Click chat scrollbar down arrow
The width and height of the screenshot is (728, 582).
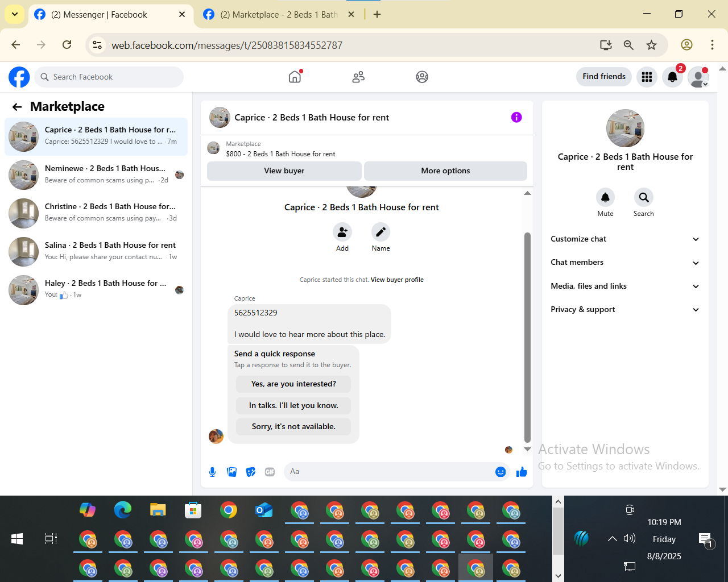(527, 449)
